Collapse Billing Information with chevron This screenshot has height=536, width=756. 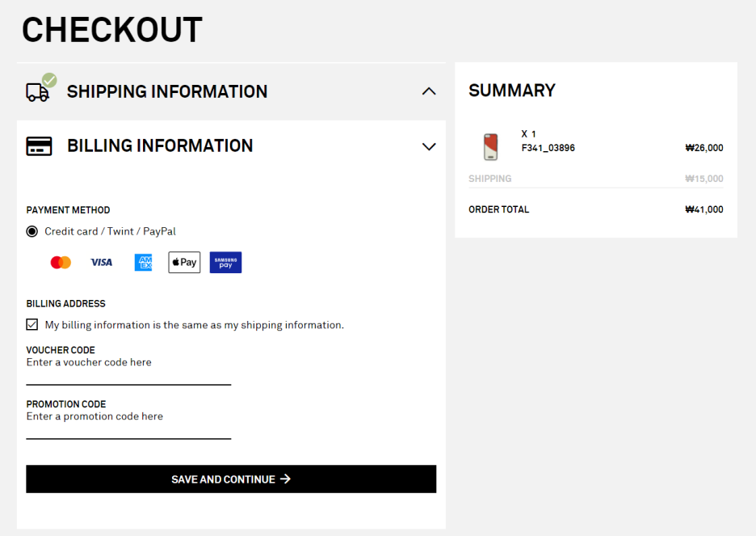tap(429, 146)
